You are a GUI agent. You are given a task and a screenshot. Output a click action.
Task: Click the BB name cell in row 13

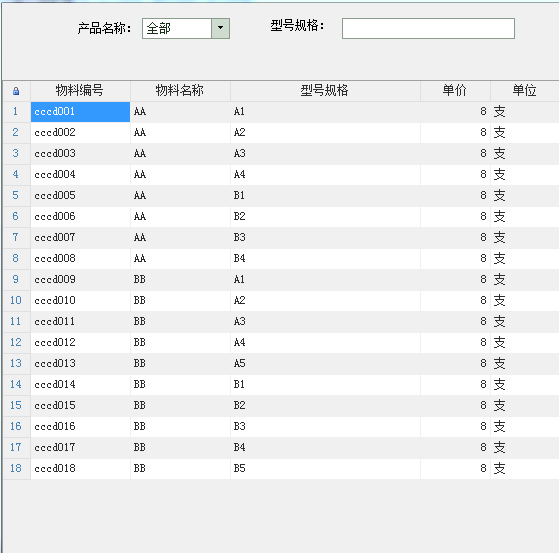click(180, 364)
